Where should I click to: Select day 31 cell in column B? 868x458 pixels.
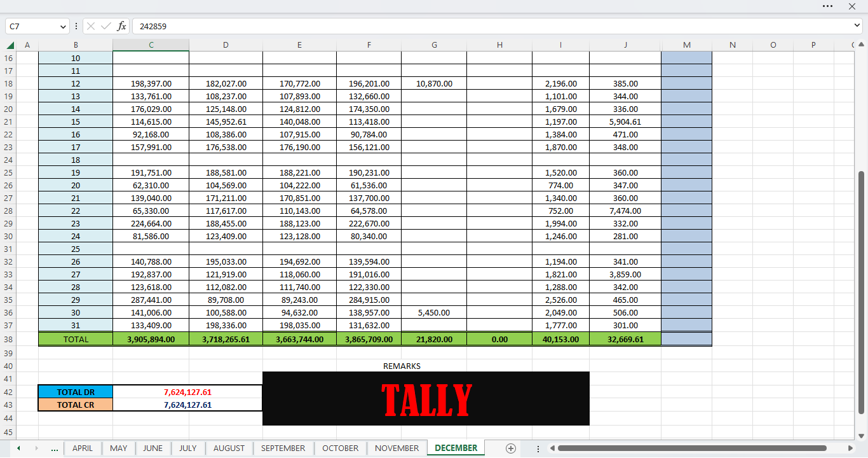76,325
